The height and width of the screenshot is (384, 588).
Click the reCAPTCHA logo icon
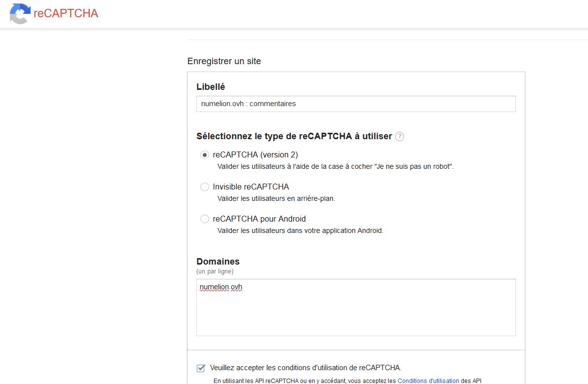[20, 13]
